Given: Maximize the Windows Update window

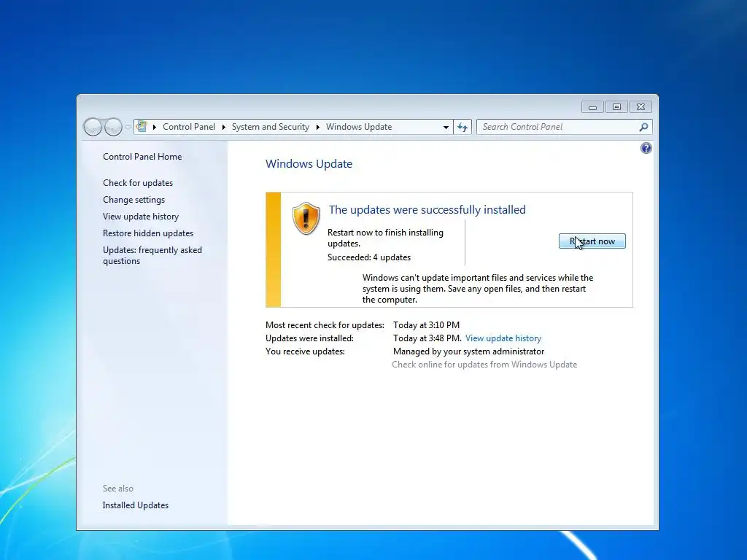Looking at the screenshot, I should [616, 107].
